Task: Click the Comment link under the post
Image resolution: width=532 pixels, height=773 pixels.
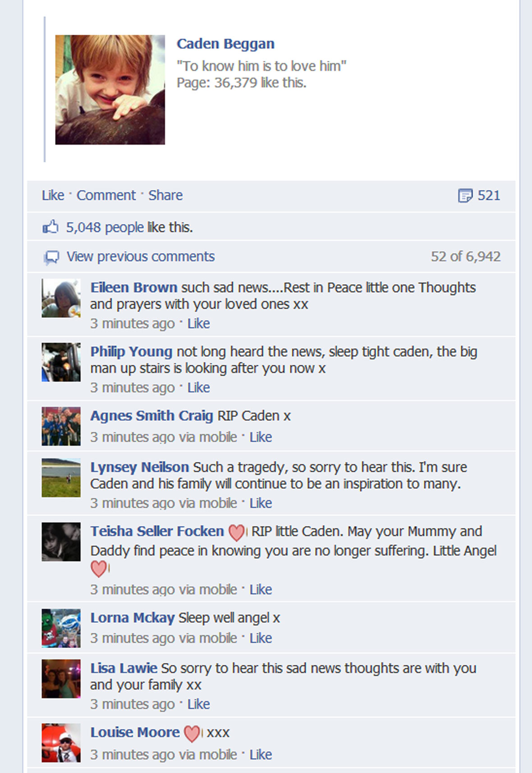Action: tap(106, 195)
